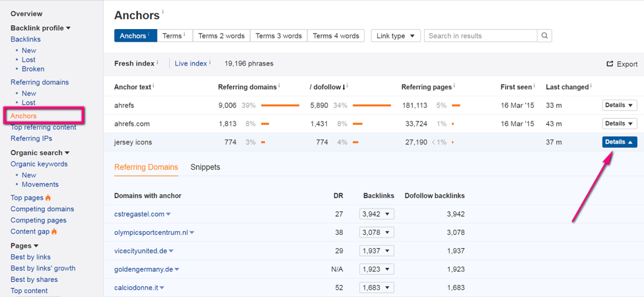Switch to Live index
This screenshot has width=644, height=297.
[190, 63]
